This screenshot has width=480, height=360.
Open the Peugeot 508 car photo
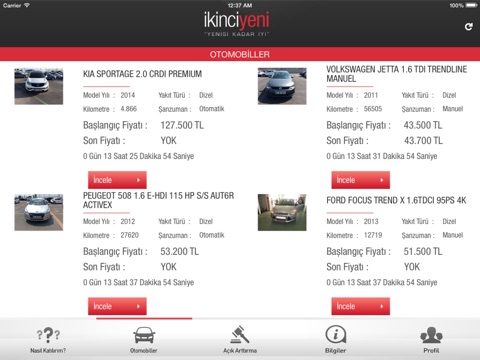click(x=39, y=213)
